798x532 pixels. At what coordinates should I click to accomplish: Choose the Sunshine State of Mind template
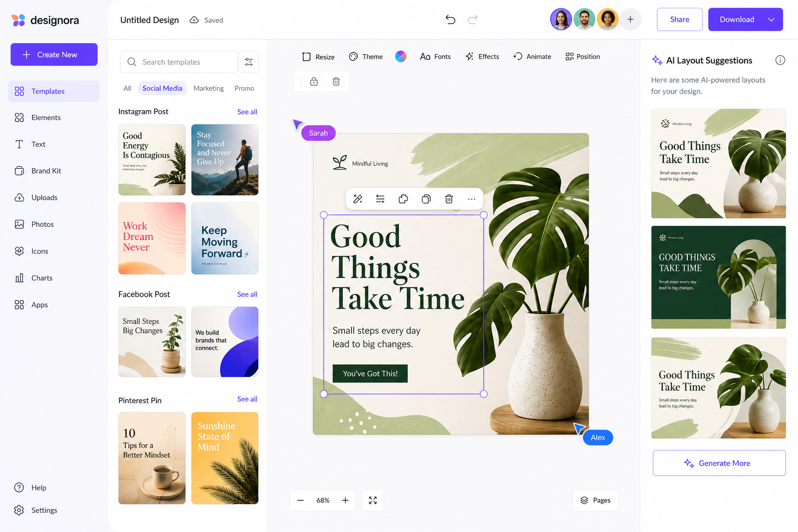(225, 458)
